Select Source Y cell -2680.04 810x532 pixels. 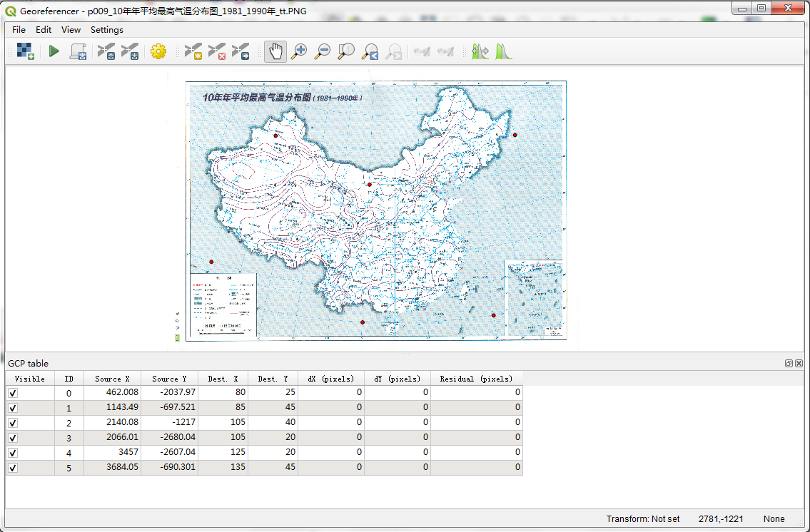click(x=169, y=438)
